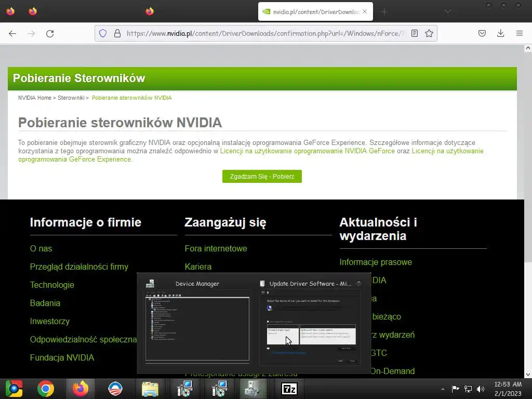The width and height of the screenshot is (532, 399).
Task: Open Odpowiedzialność społeczna link
Action: [83, 339]
